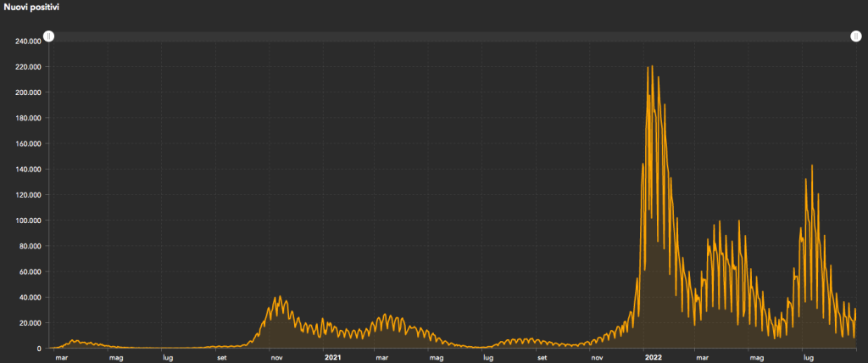Click the zoom range scrollbar track

pyautogui.click(x=449, y=36)
